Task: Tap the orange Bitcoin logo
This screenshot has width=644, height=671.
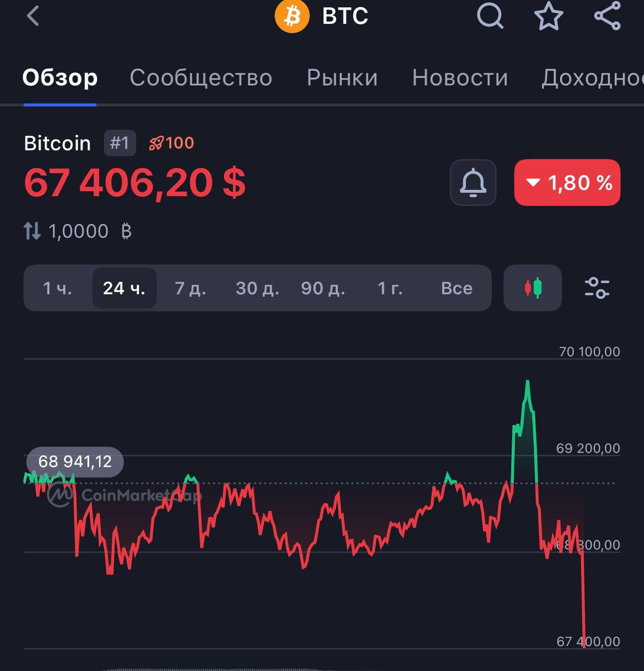Action: point(292,16)
